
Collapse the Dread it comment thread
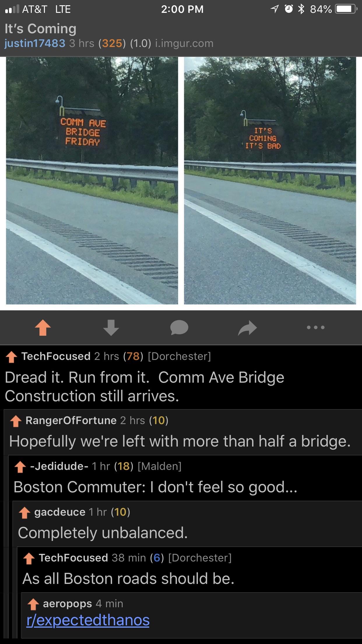coord(181,377)
